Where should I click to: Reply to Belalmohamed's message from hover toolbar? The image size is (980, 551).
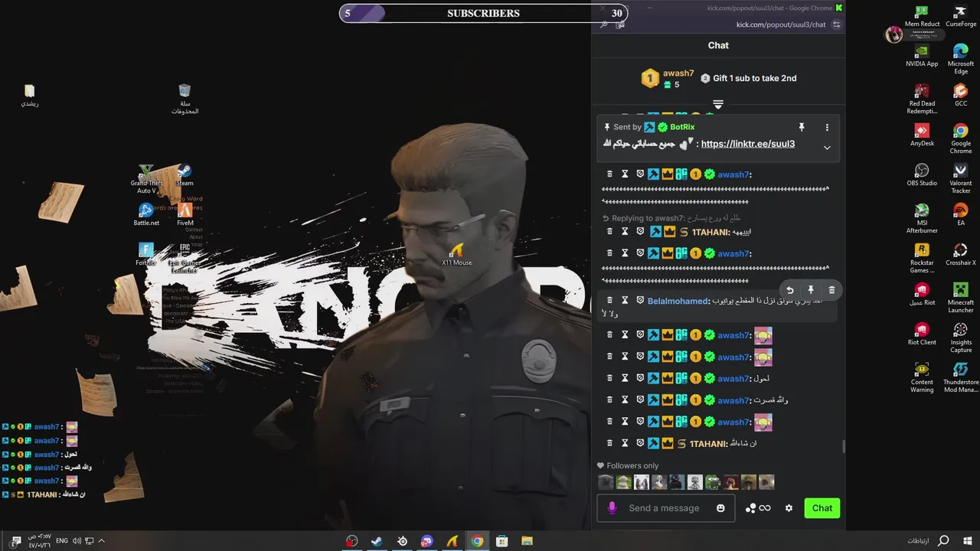tap(790, 290)
